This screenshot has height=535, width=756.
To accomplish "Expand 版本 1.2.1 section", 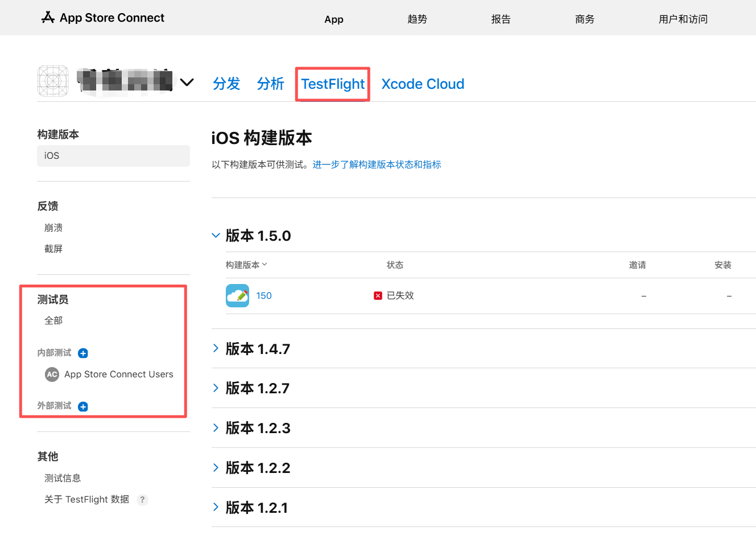I will [x=216, y=507].
